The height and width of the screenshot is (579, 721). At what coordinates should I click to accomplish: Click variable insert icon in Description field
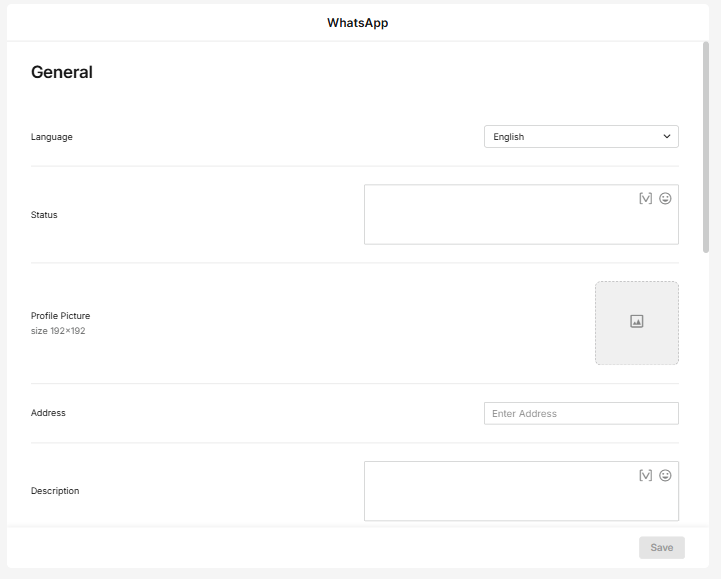646,475
